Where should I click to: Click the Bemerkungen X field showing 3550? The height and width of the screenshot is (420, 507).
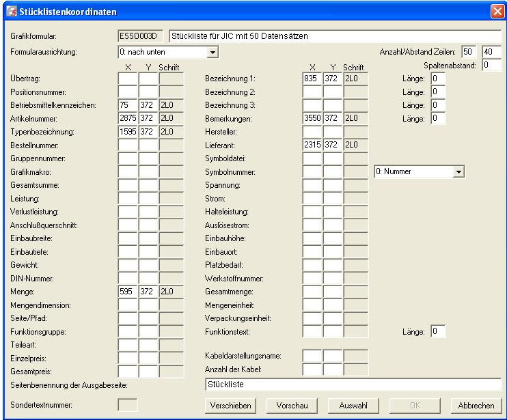[312, 118]
